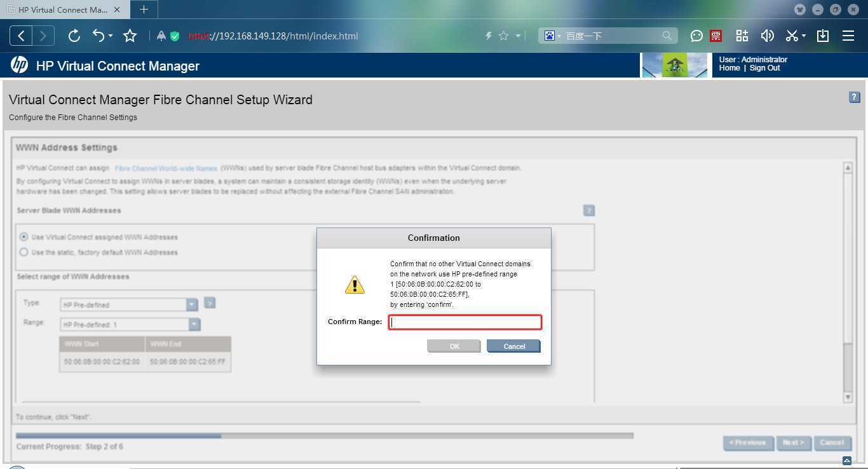This screenshot has width=868, height=469.
Task: Open dropdown arrow beside undo icon
Action: (x=111, y=36)
